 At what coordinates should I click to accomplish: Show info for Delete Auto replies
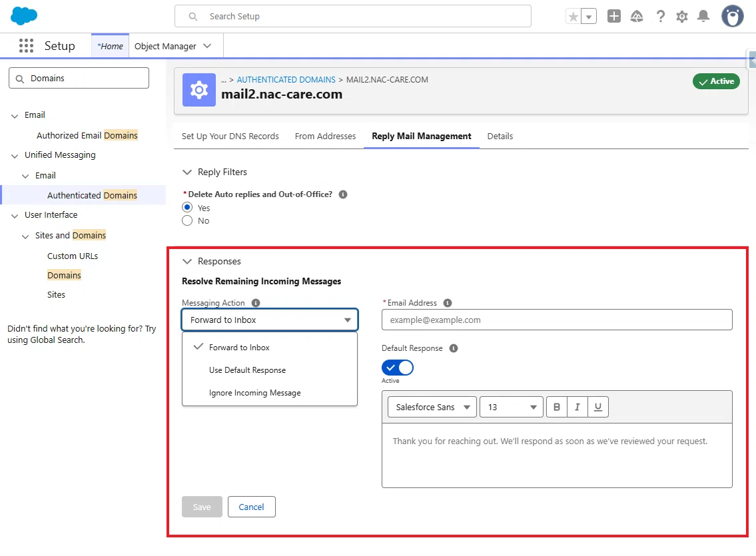tap(343, 194)
